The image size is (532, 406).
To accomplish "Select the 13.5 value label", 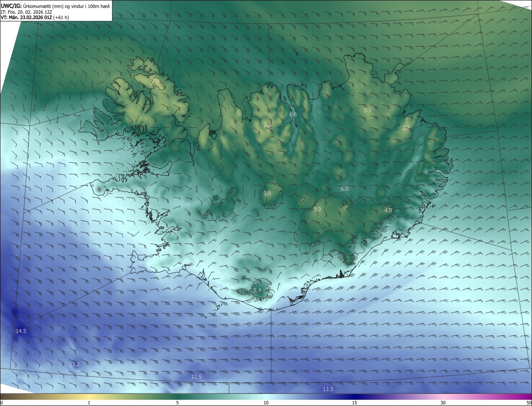I will coord(328,389).
